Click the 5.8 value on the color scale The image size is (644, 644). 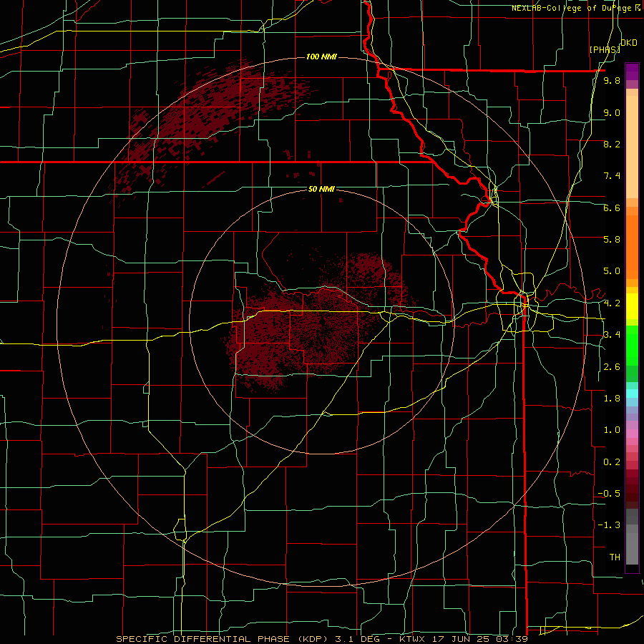[x=612, y=240]
